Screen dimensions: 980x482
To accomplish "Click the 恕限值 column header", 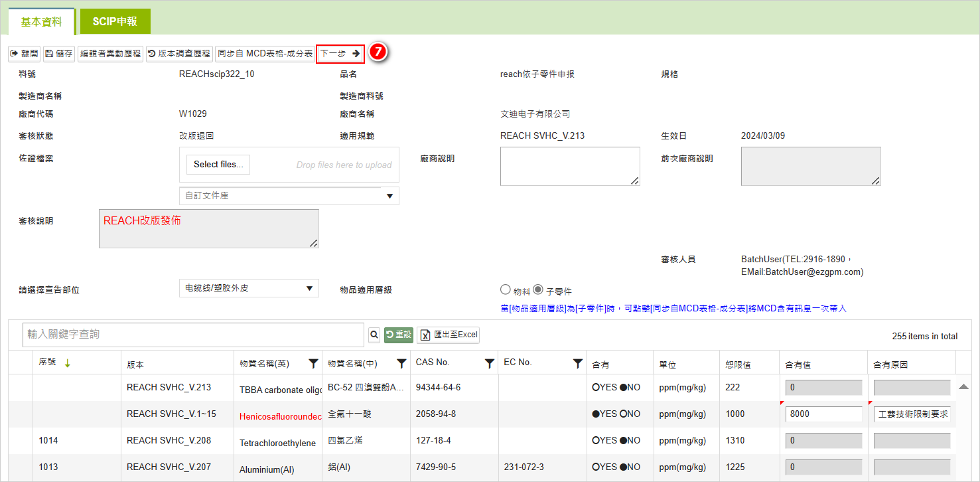I will pyautogui.click(x=739, y=365).
